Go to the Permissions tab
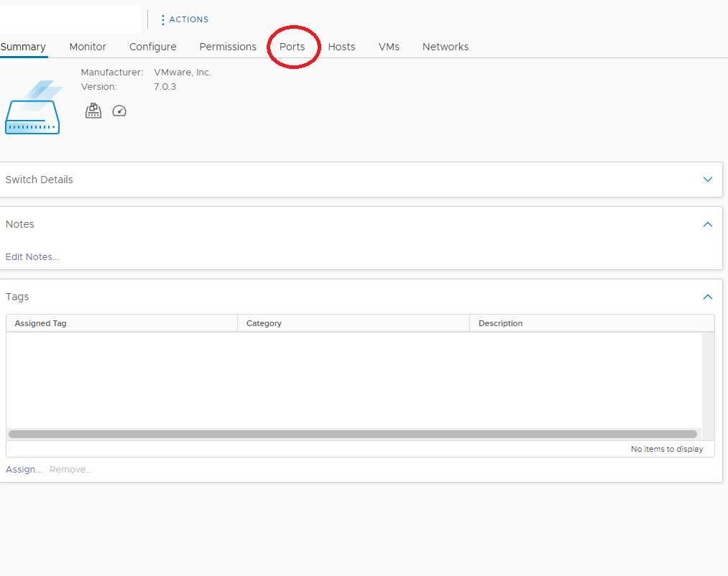The width and height of the screenshot is (728, 576). [228, 47]
